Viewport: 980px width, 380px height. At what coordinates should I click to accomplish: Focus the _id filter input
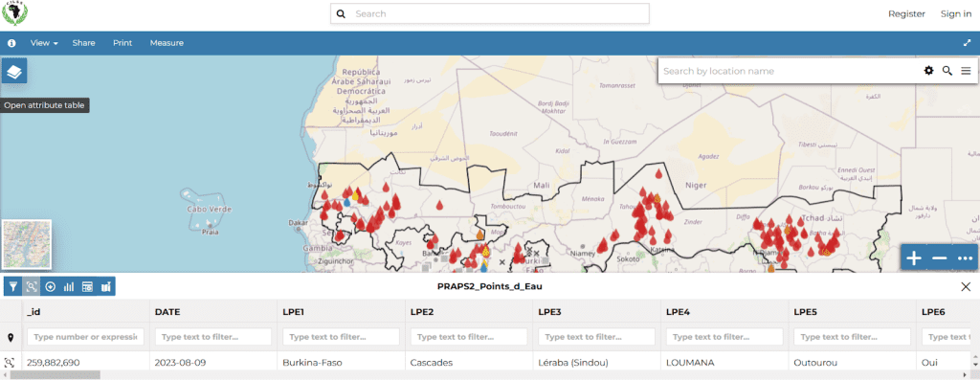pos(85,337)
